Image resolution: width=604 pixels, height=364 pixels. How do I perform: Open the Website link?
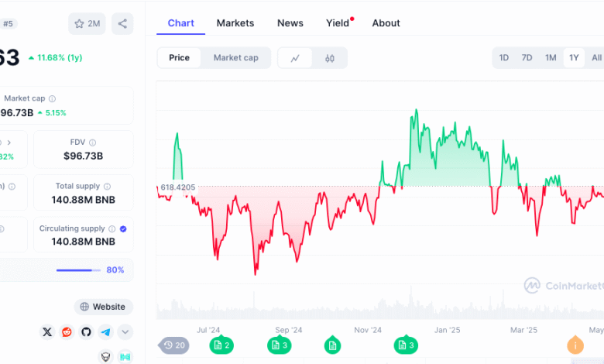[x=103, y=307]
